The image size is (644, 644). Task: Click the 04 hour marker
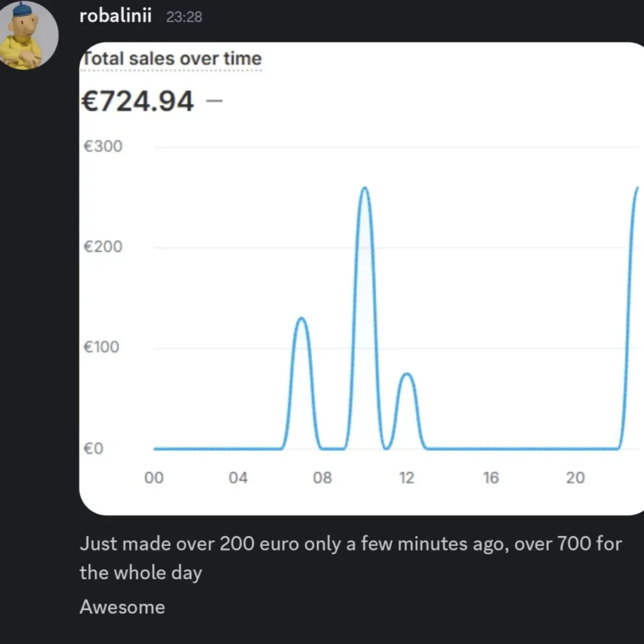(238, 478)
